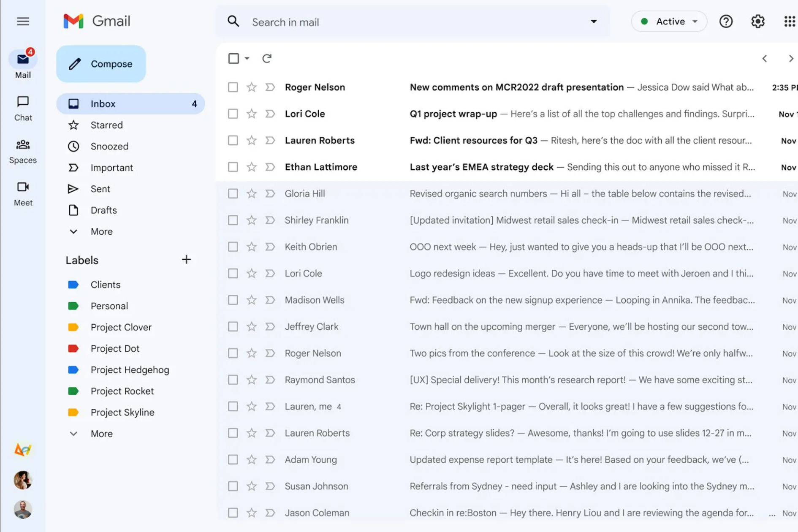Open Gmail settings gear

pyautogui.click(x=757, y=21)
